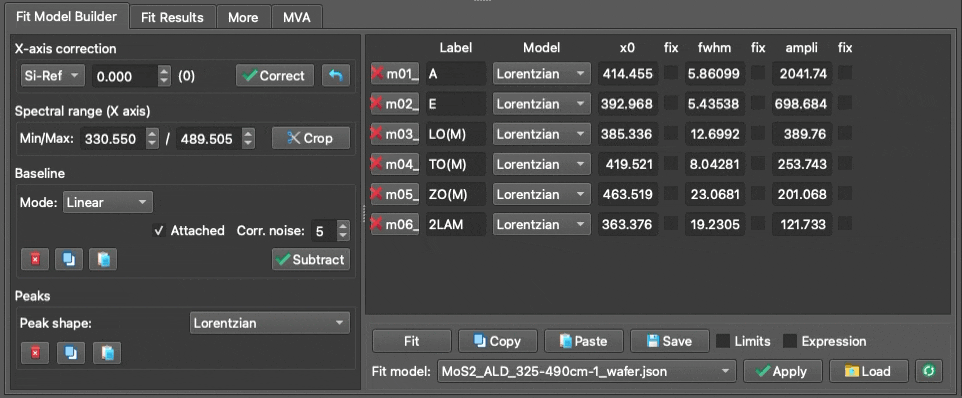The width and height of the screenshot is (962, 398).
Task: Open the MVA tab
Action: click(297, 18)
